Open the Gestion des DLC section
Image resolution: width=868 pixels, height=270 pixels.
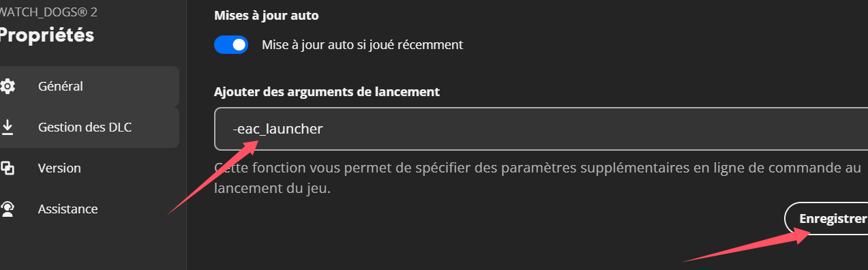tap(89, 127)
